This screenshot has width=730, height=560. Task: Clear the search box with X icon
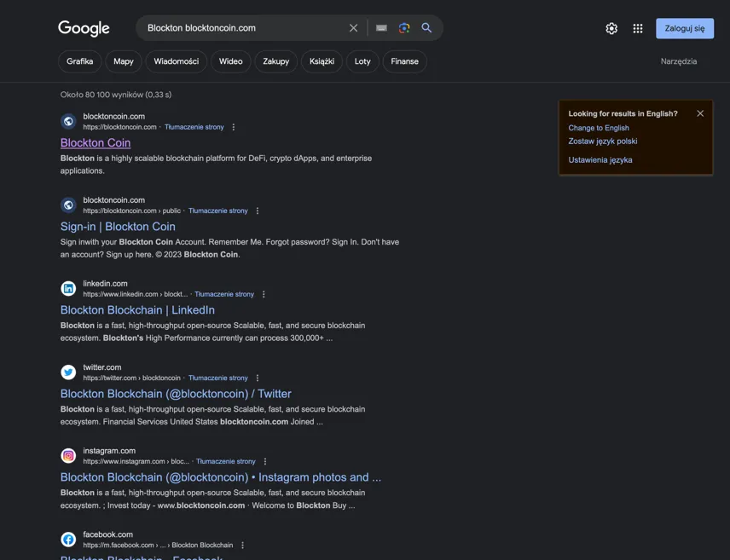click(353, 28)
